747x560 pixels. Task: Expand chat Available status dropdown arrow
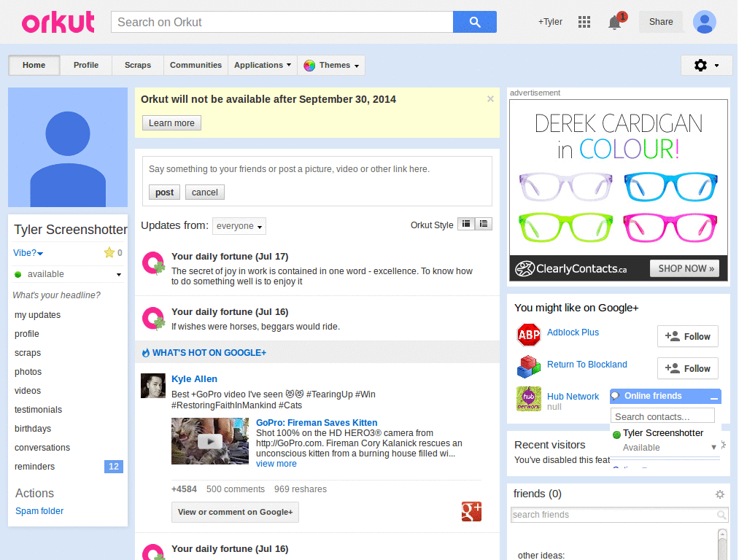click(713, 447)
